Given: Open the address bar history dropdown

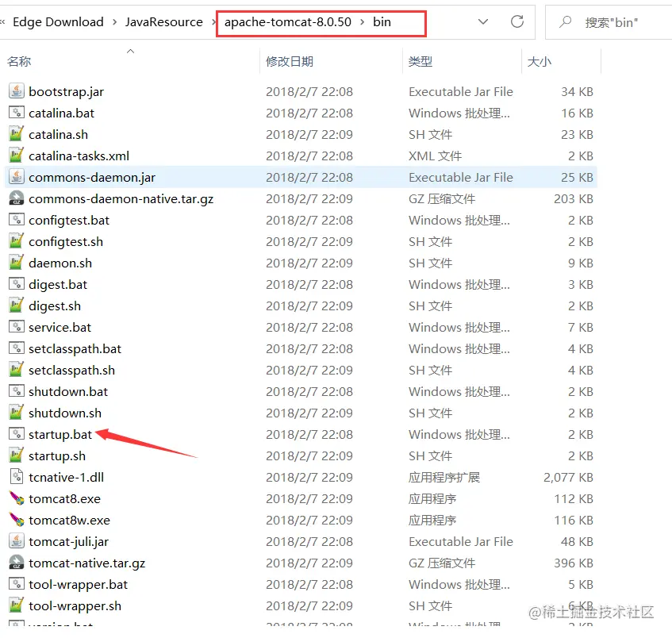Looking at the screenshot, I should tap(483, 21).
